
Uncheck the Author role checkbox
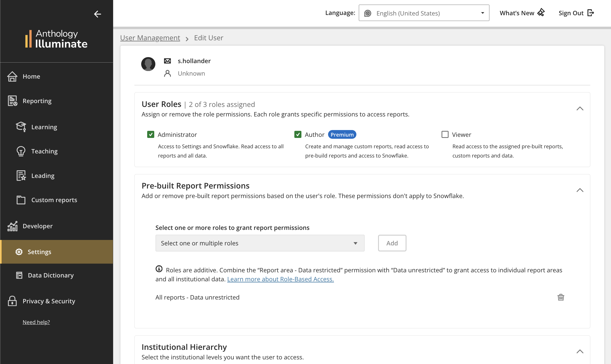point(298,135)
